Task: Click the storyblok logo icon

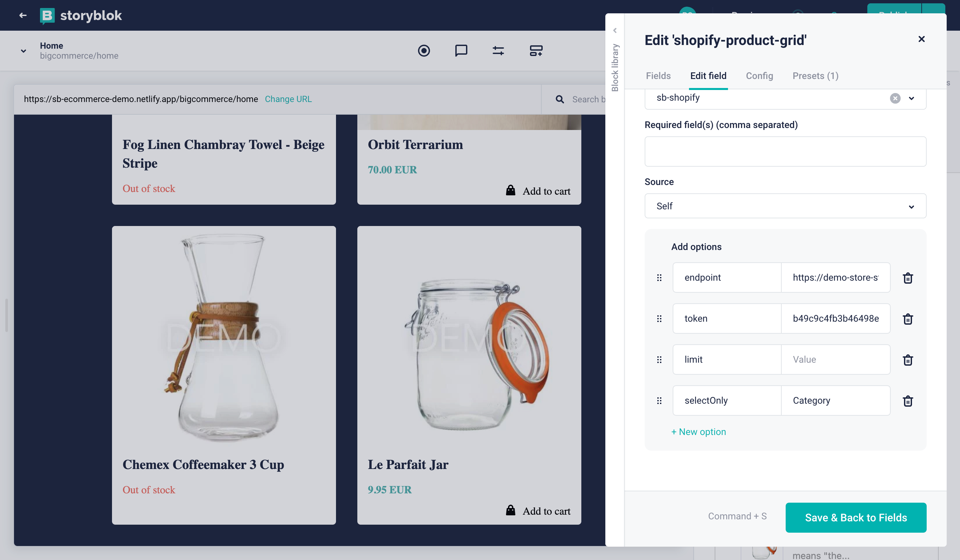Action: click(47, 15)
